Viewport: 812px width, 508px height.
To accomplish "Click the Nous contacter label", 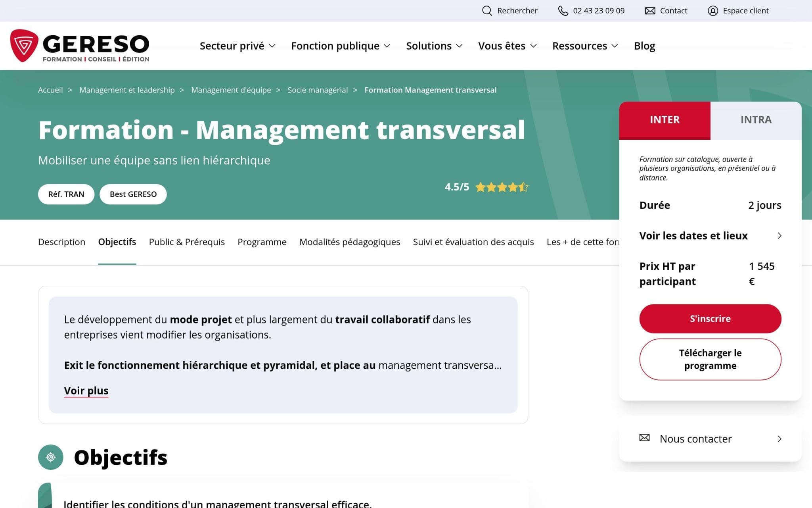I will [695, 439].
